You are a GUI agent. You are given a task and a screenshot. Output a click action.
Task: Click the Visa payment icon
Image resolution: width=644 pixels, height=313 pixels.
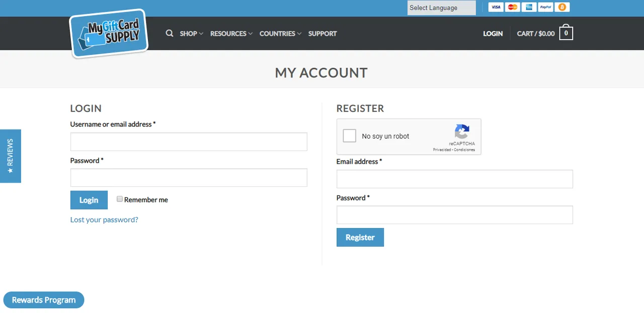coord(496,7)
